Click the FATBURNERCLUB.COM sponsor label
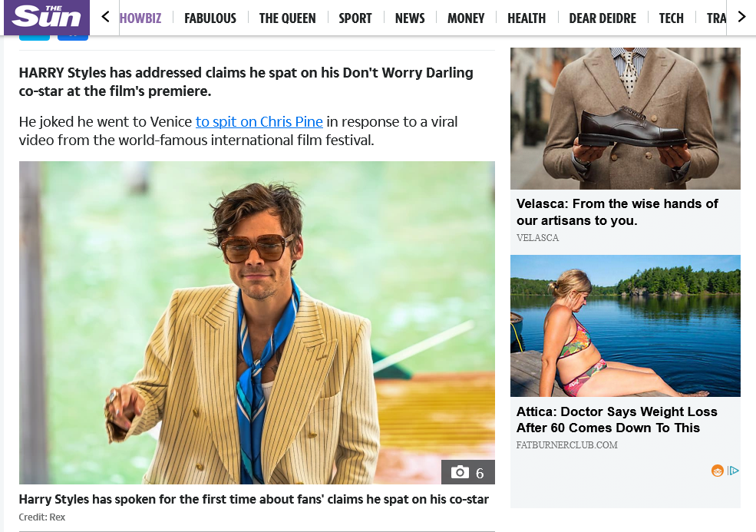The height and width of the screenshot is (532, 756). point(567,445)
